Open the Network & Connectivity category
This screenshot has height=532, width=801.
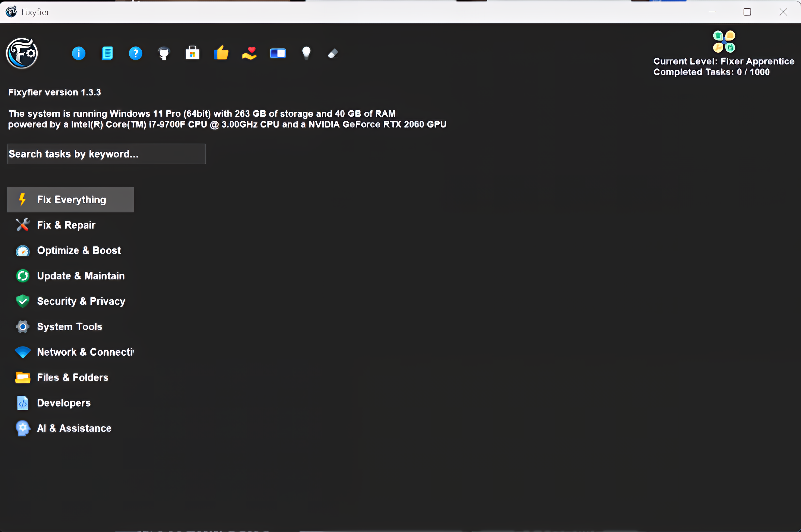85,352
